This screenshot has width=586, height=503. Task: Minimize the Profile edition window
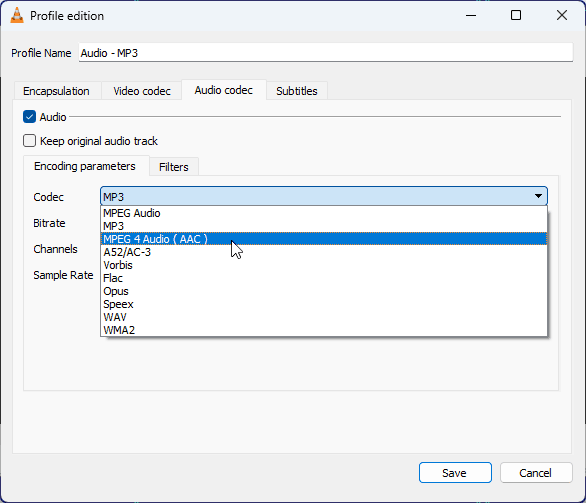pos(471,15)
